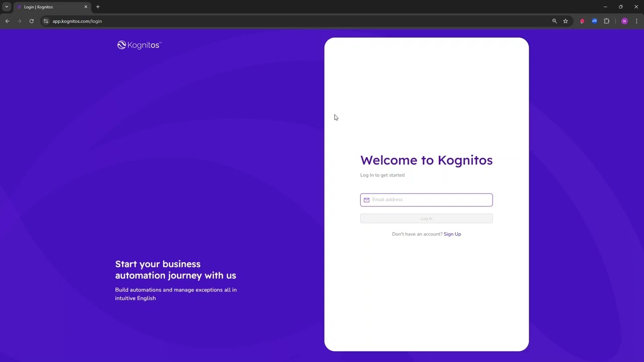
Task: Bookmark this page with star icon
Action: pyautogui.click(x=566, y=21)
